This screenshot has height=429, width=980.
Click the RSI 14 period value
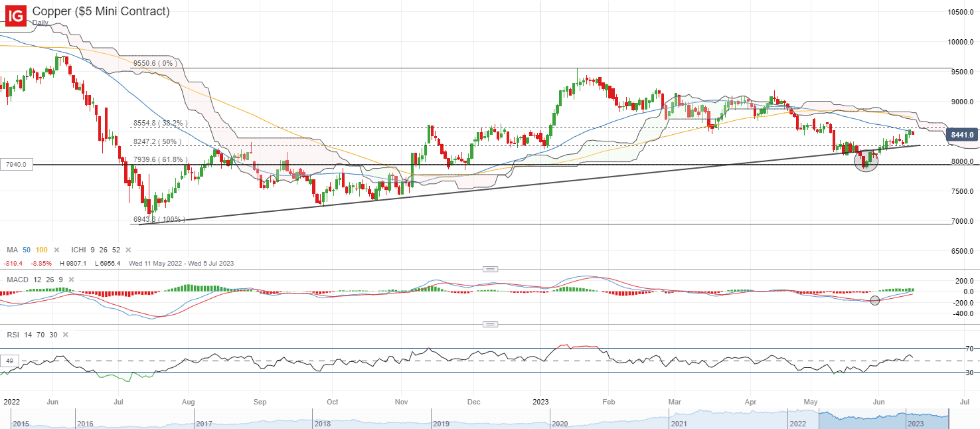pos(28,336)
